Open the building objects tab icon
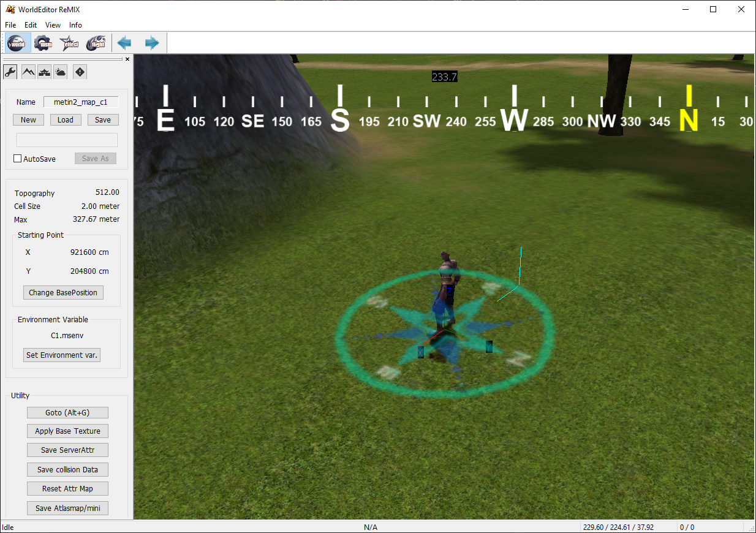The height and width of the screenshot is (533, 756). coord(44,72)
